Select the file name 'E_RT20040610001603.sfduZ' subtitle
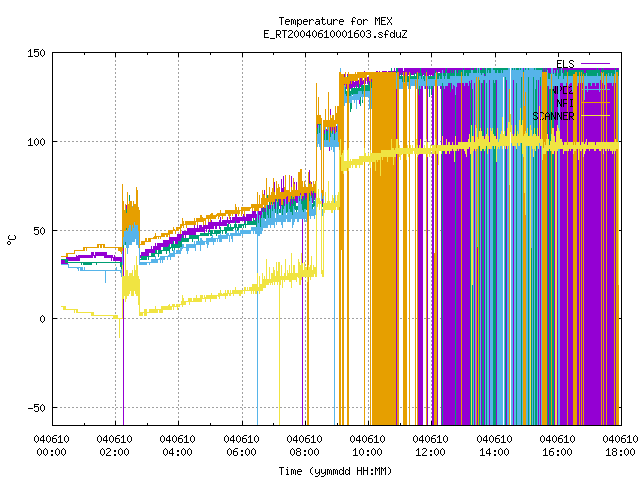 (335, 34)
